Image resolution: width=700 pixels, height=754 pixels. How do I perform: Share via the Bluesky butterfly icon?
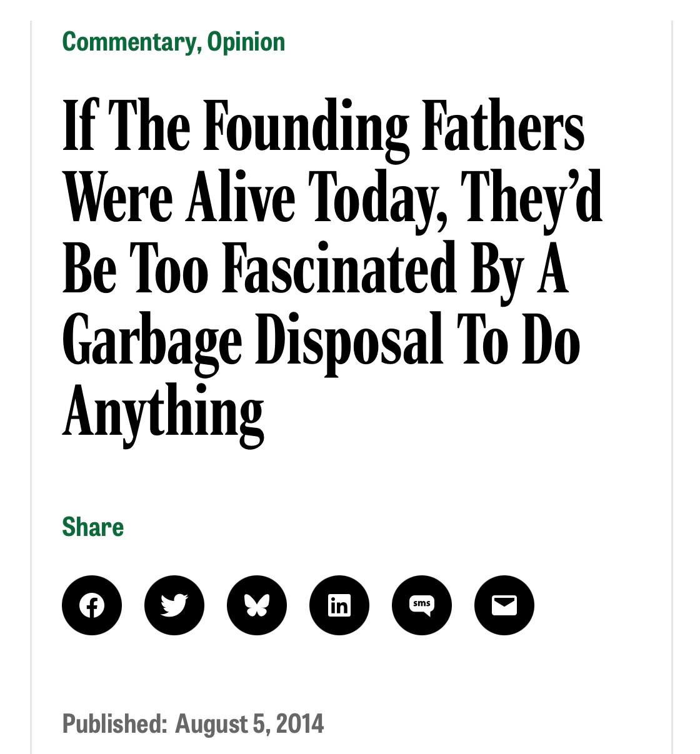[257, 605]
